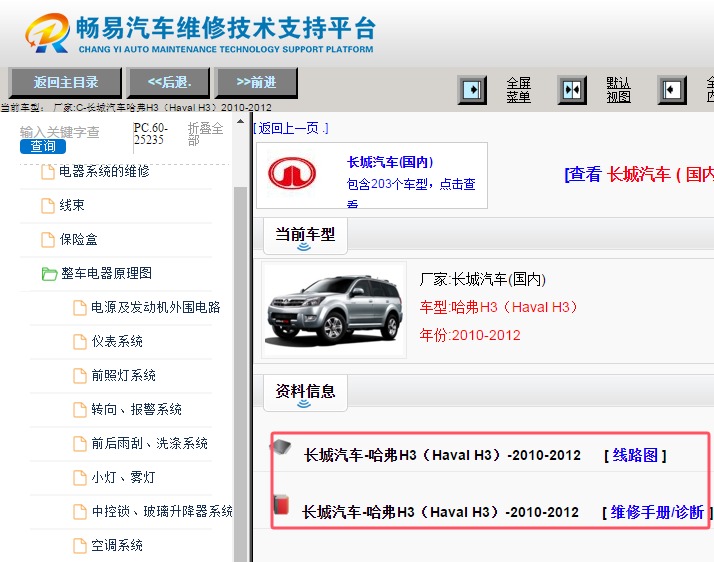The width and height of the screenshot is (714, 562).
Task: Click the 车型:哈弗H3 (Haval H3) text
Action: coord(499,307)
